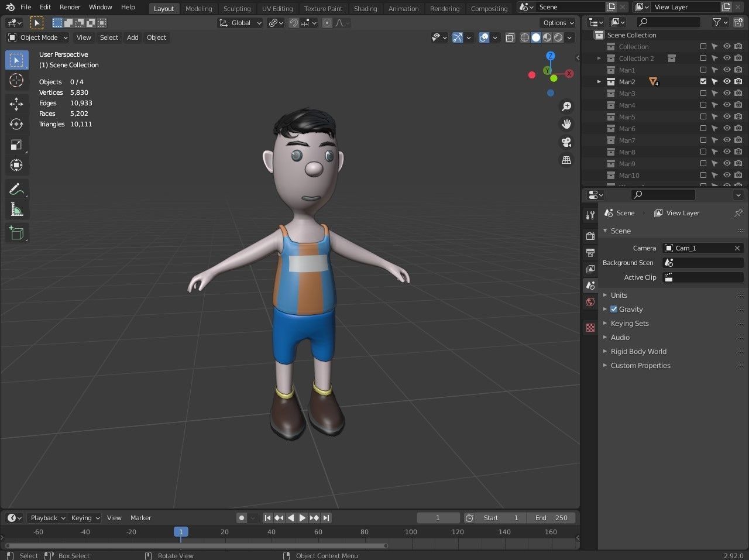Click the Z axis gizmo handle
Screen dimensions: 749x560
point(551,56)
